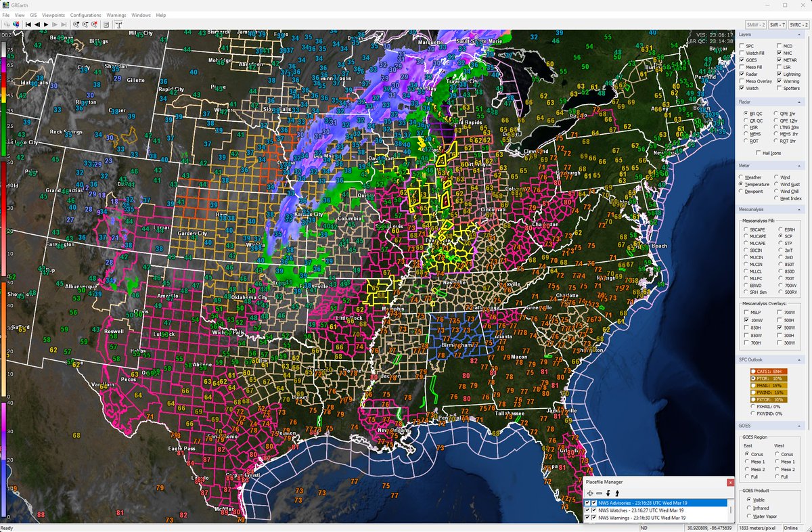This screenshot has height=532, width=812.
Task: Click the add-zoom magnifier toolbar icon
Action: coord(76,24)
